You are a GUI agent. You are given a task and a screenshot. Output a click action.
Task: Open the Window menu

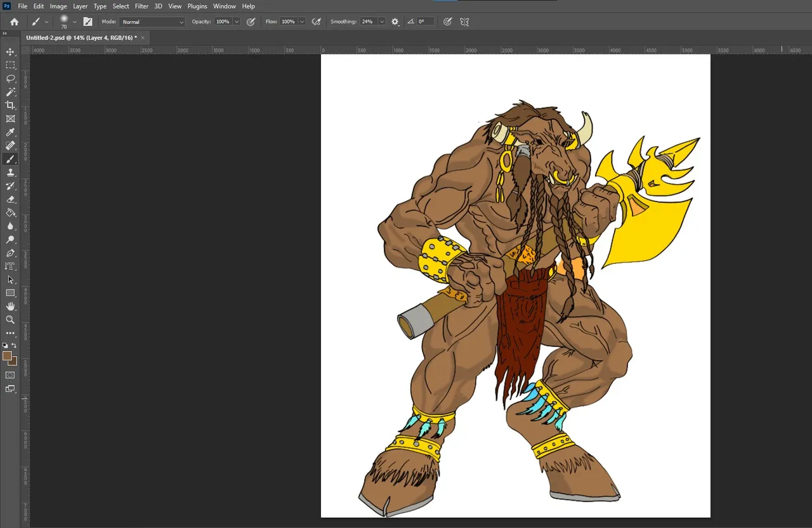point(224,6)
